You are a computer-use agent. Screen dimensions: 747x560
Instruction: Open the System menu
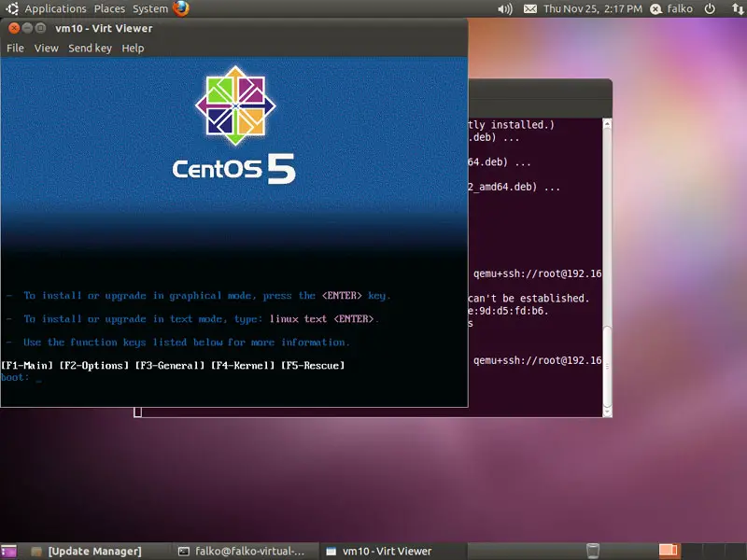click(x=149, y=8)
